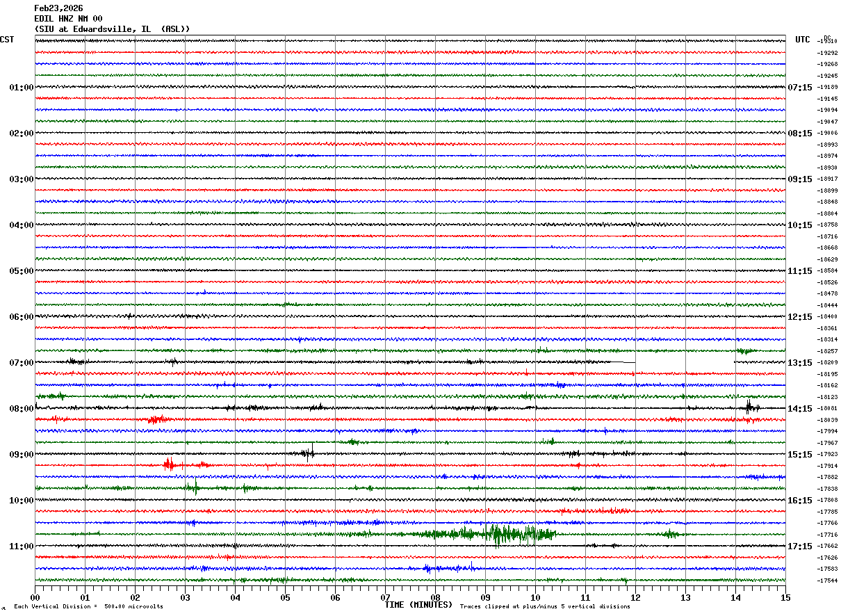Click the DC offset value -19292
Image resolution: width=841 pixels, height=616 pixels.
pyautogui.click(x=828, y=53)
